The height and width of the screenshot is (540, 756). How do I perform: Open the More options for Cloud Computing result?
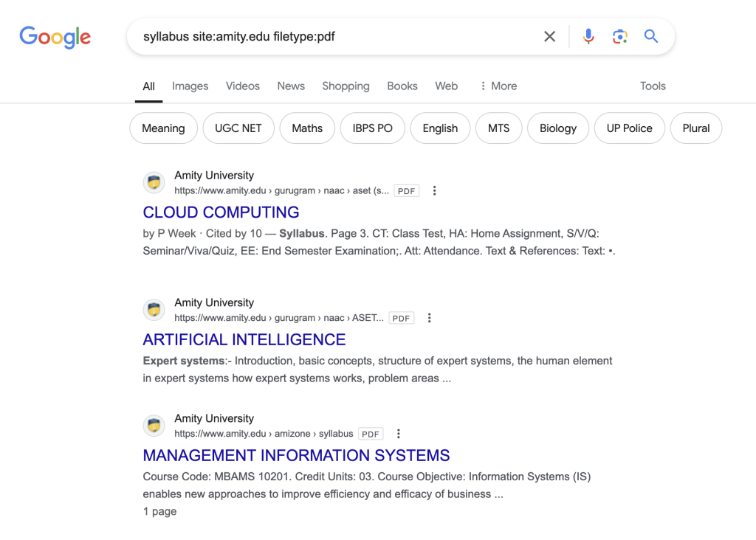click(x=434, y=191)
